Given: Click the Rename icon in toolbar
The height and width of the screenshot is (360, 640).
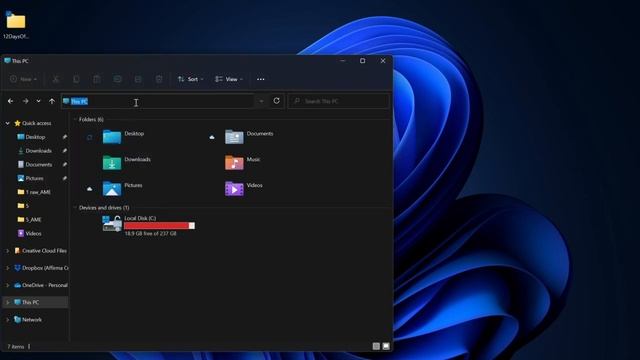Looking at the screenshot, I should tap(118, 79).
